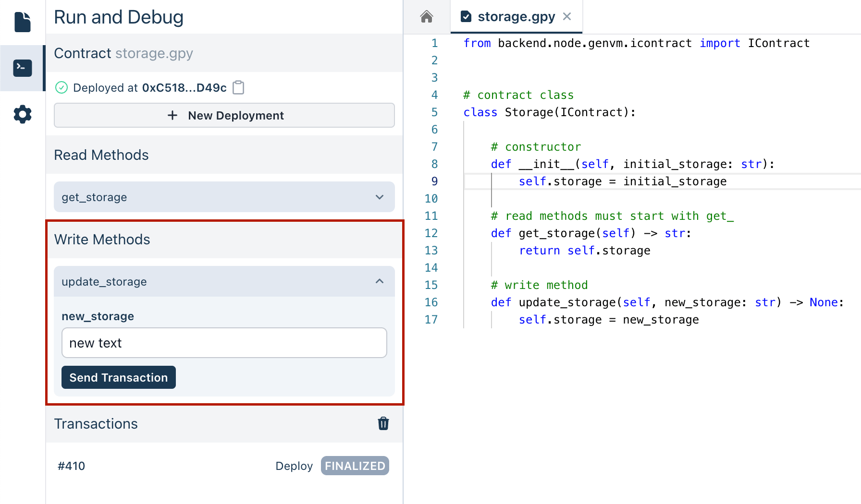Image resolution: width=861 pixels, height=504 pixels.
Task: Open the files explorer sidebar icon
Action: click(x=22, y=22)
